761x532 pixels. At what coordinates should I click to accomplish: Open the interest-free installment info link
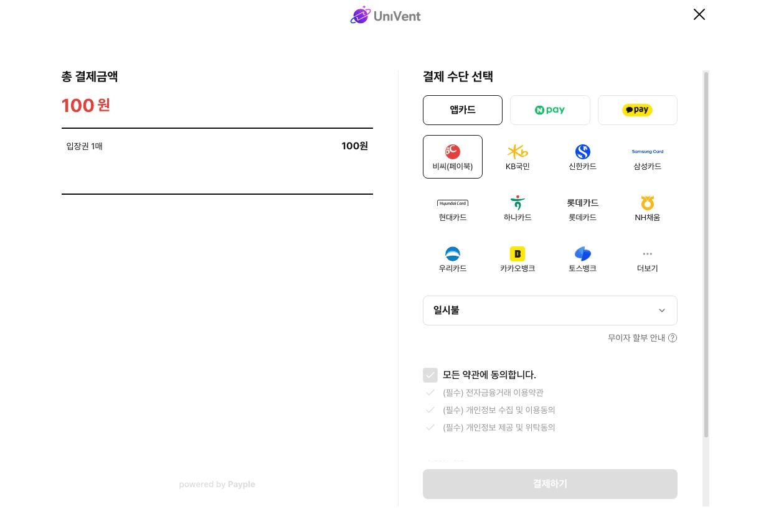click(642, 338)
